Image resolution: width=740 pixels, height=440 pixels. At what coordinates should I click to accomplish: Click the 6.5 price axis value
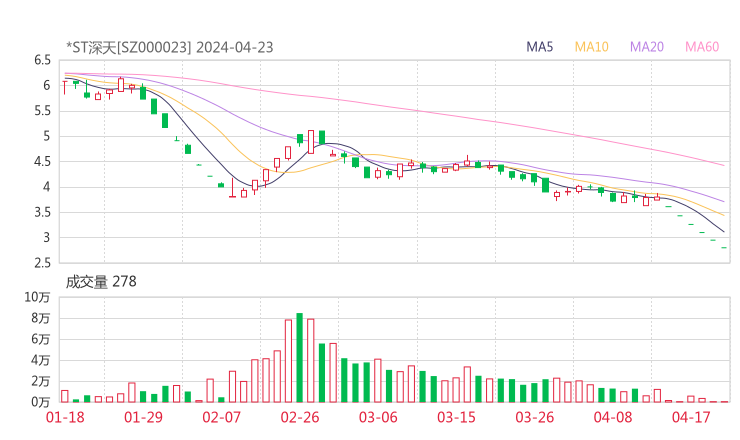coord(42,60)
